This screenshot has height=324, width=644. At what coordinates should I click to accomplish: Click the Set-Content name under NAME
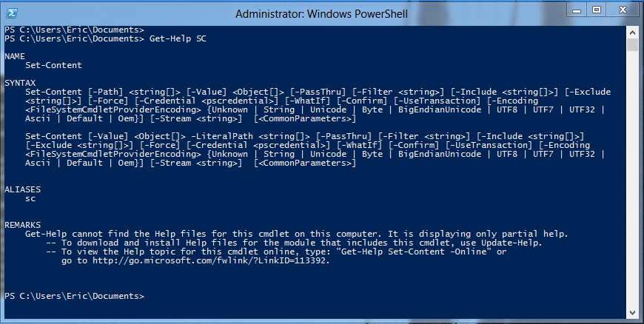click(x=53, y=65)
